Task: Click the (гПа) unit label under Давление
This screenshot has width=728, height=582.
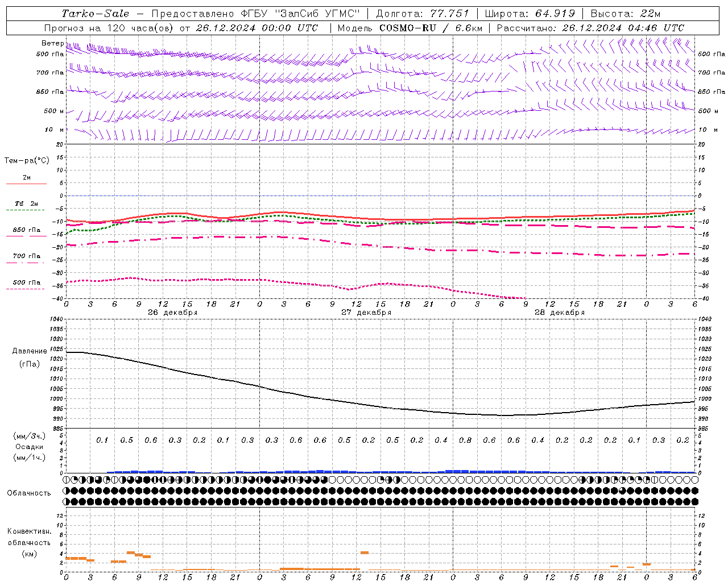Action: click(30, 364)
